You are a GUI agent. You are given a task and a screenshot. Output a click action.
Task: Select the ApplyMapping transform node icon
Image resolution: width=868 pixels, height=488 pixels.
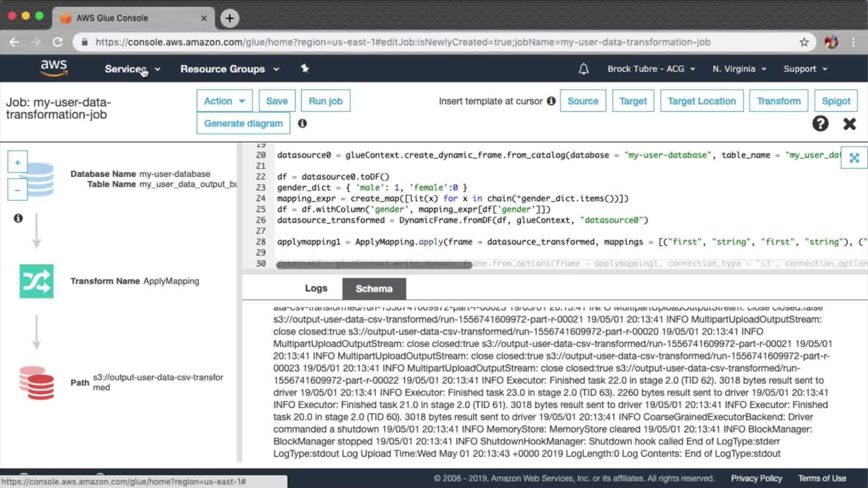pos(37,281)
